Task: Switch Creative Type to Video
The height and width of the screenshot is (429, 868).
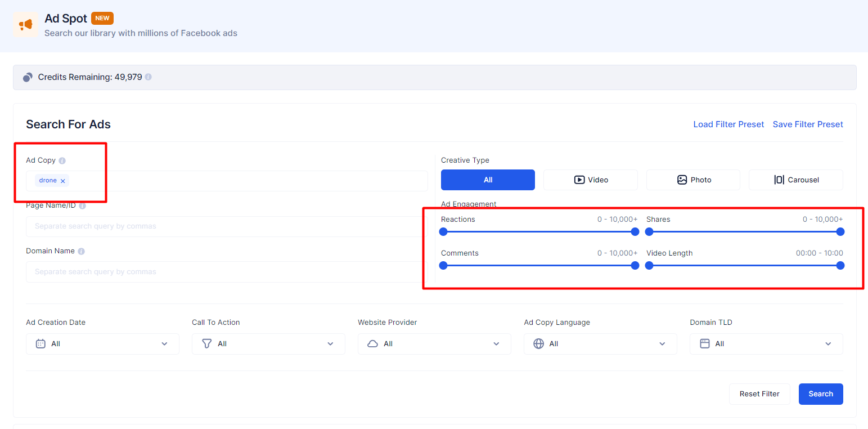Action: tap(590, 180)
